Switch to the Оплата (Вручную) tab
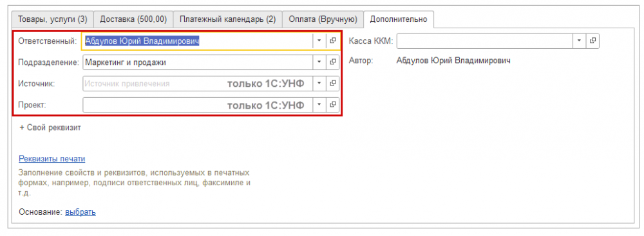The height and width of the screenshot is (236, 644). pyautogui.click(x=323, y=19)
